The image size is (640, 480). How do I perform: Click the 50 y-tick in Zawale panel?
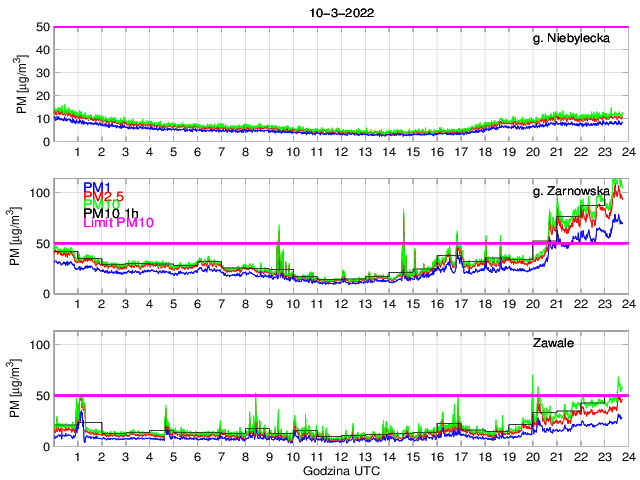pos(43,396)
